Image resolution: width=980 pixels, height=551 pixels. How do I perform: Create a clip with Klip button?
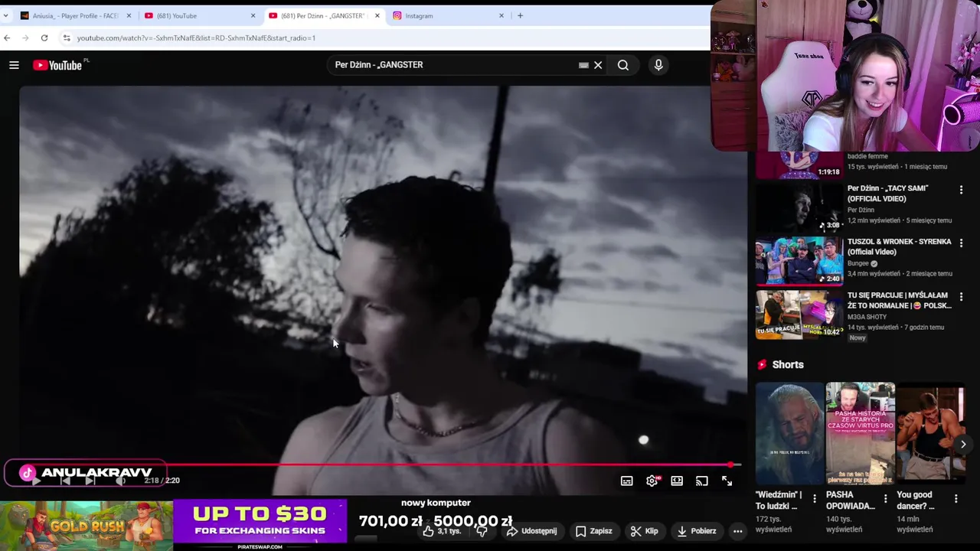click(x=644, y=531)
